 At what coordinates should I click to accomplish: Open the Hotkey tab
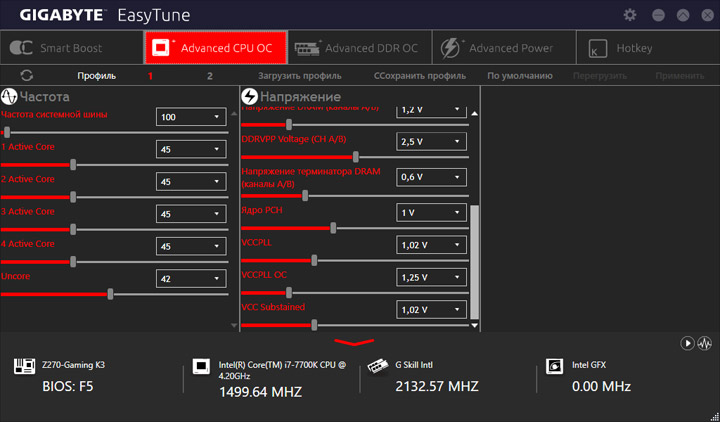[648, 48]
